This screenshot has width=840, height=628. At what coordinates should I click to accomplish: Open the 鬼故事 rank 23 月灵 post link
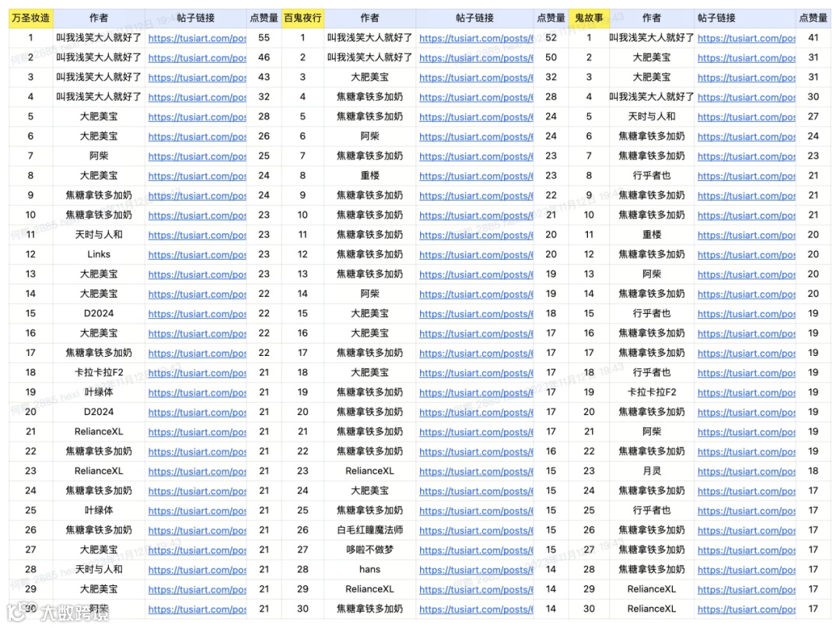746,472
